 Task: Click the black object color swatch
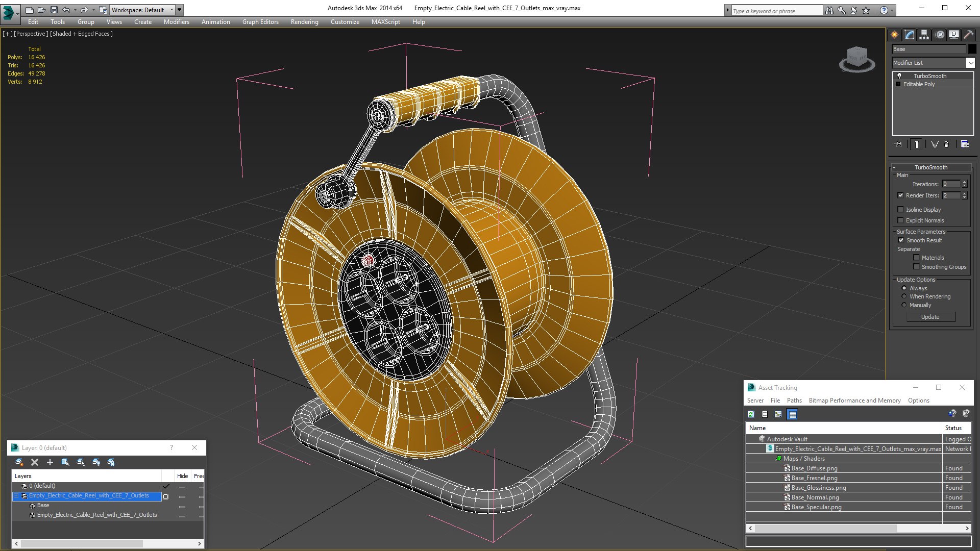point(972,49)
